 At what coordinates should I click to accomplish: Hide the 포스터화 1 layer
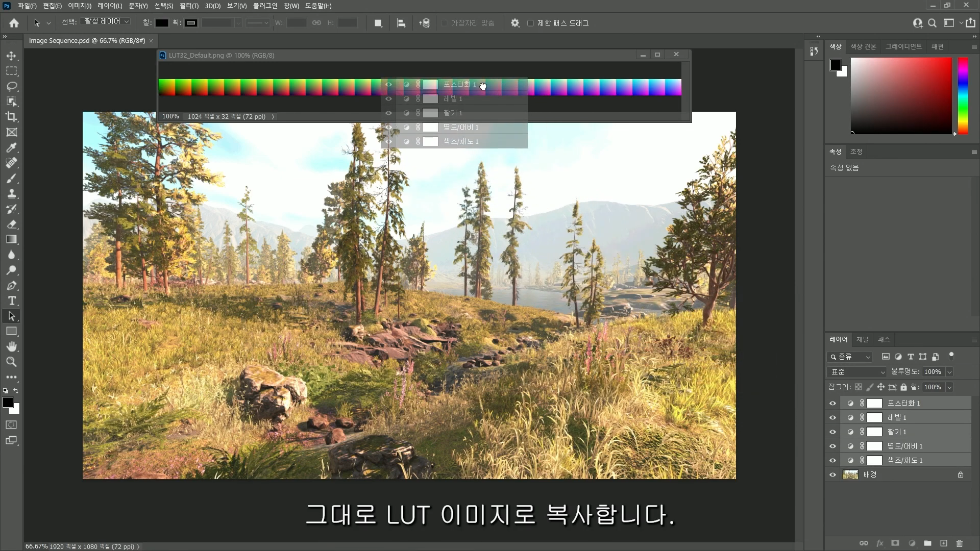(x=832, y=403)
